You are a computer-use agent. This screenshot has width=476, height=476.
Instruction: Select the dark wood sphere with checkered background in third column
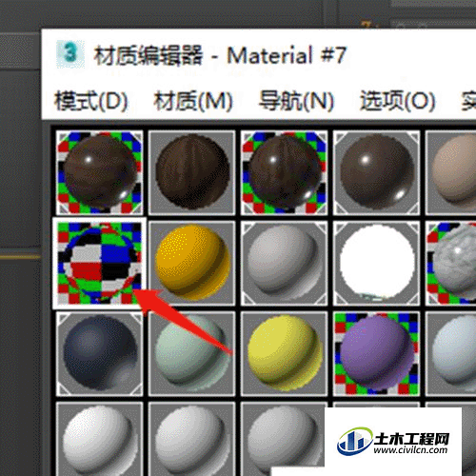tap(285, 172)
